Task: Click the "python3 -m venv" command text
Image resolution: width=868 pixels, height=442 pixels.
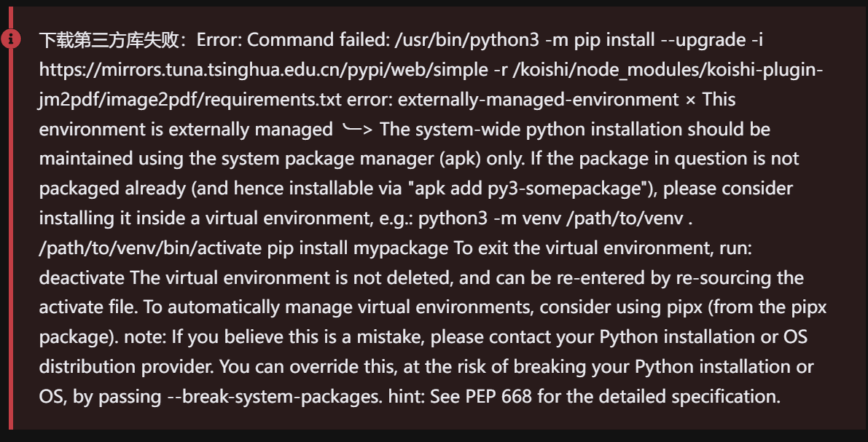Action: (x=476, y=218)
